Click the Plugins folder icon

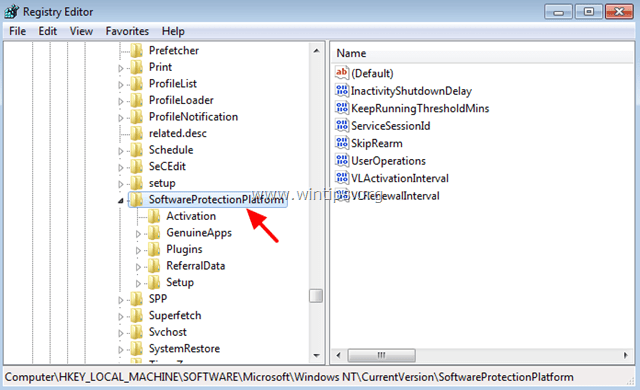[x=154, y=249]
